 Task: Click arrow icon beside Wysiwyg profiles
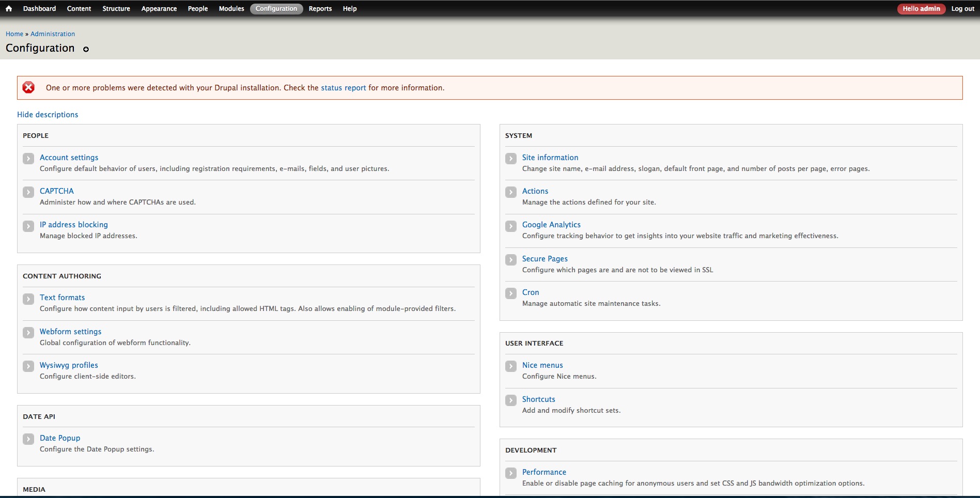(x=28, y=366)
